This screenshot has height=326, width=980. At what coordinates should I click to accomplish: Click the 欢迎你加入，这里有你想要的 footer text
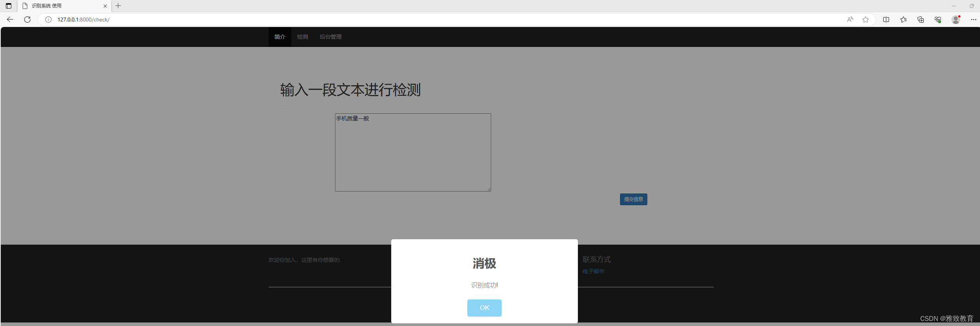point(305,260)
